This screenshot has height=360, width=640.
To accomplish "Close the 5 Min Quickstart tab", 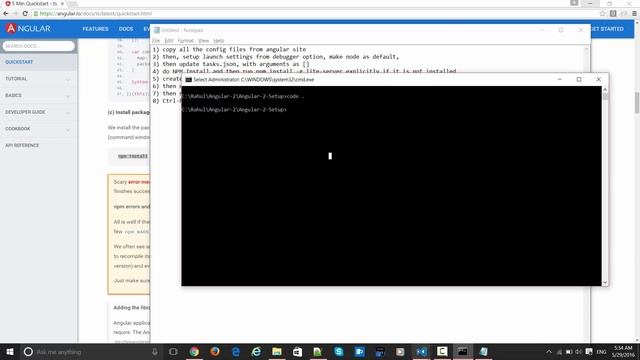I will (x=62, y=3).
